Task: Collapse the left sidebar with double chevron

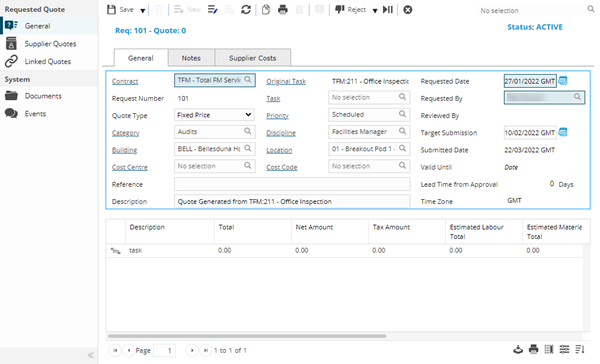Action: pyautogui.click(x=91, y=355)
